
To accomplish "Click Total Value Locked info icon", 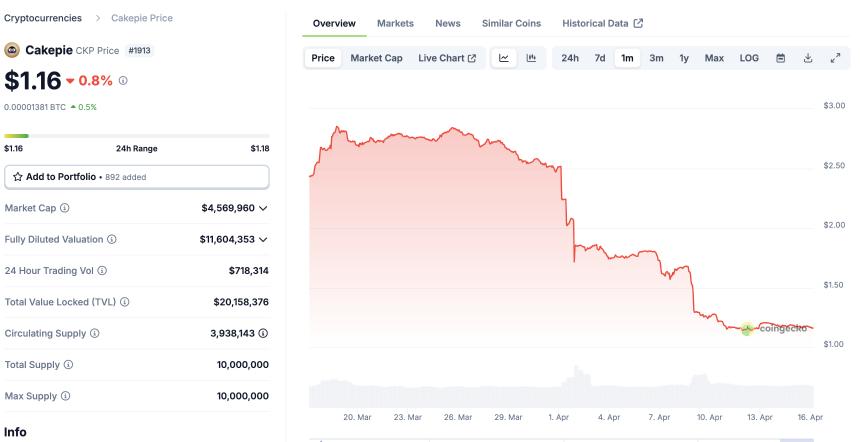I will click(x=124, y=302).
